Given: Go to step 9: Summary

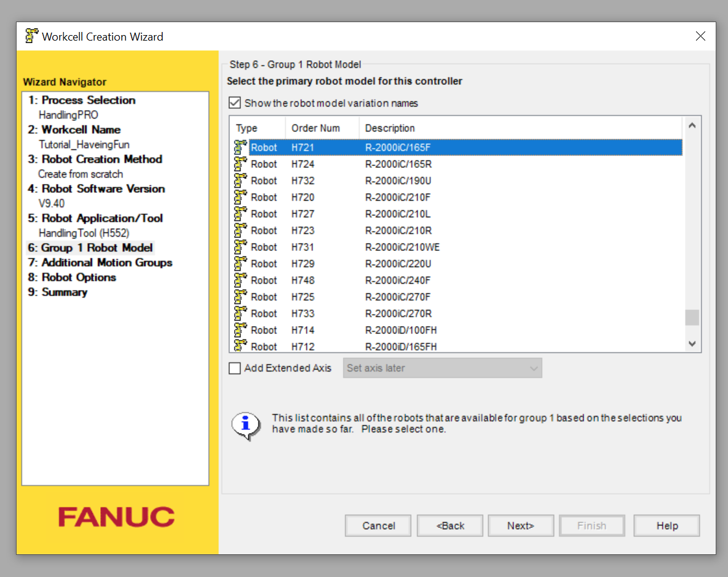Looking at the screenshot, I should coord(58,292).
